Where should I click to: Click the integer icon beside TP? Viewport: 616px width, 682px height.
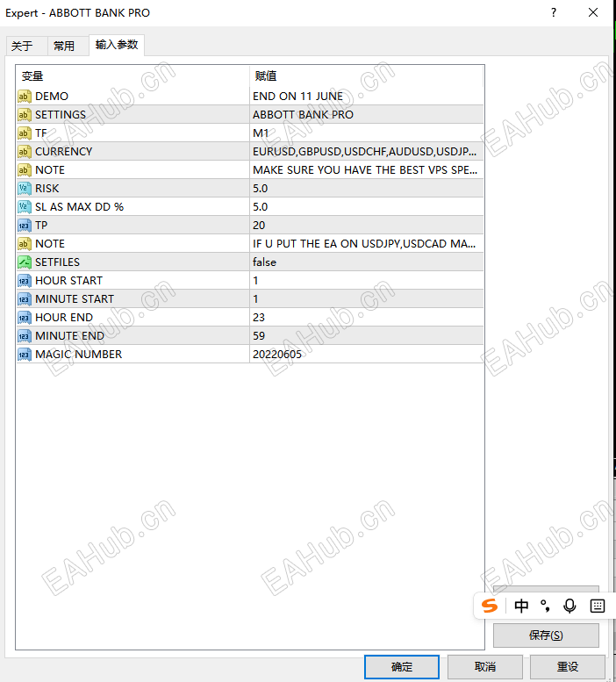pos(25,226)
